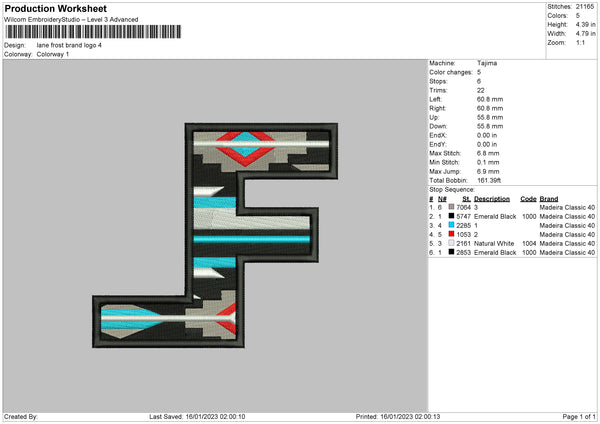The image size is (600, 424).
Task: Select the 'Emerald Black' description in row 2
Action: pyautogui.click(x=495, y=217)
